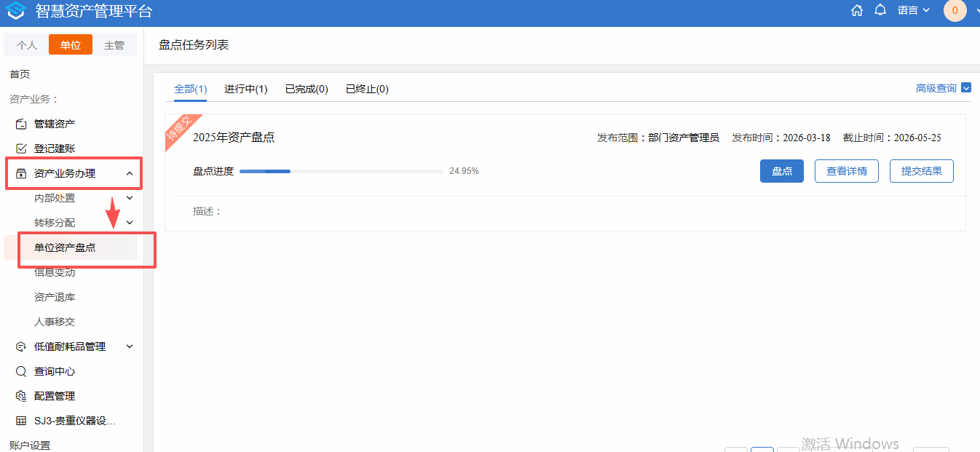Click the 提交结果 button
The height and width of the screenshot is (452, 980).
click(921, 171)
